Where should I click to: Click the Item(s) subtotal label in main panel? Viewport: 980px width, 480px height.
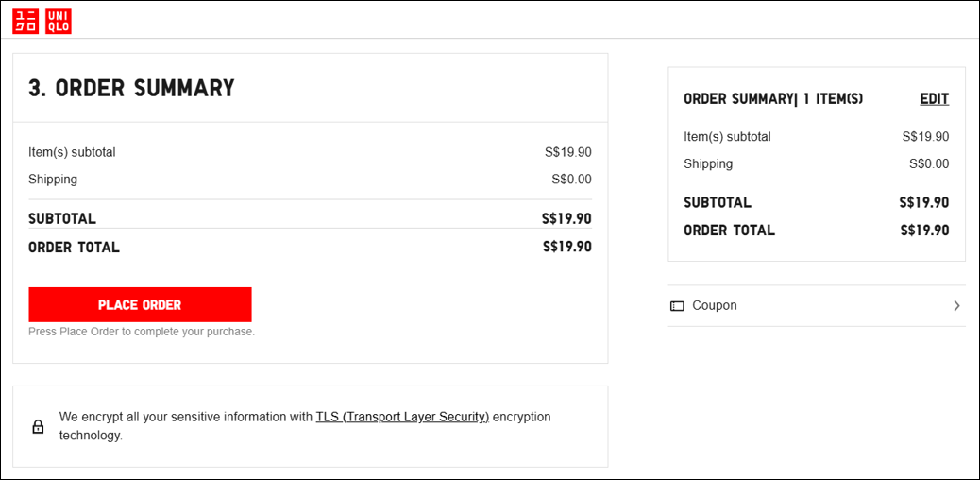click(72, 152)
